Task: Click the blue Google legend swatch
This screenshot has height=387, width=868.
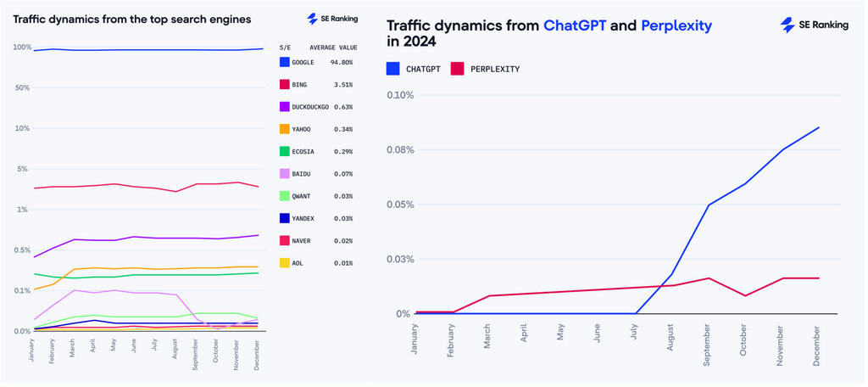Action: (x=285, y=62)
